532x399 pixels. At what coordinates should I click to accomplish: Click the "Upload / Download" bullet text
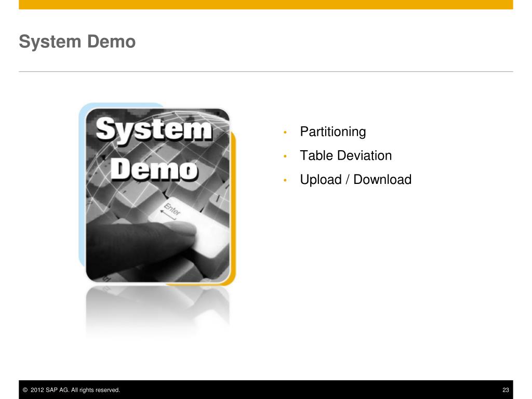[x=355, y=179]
